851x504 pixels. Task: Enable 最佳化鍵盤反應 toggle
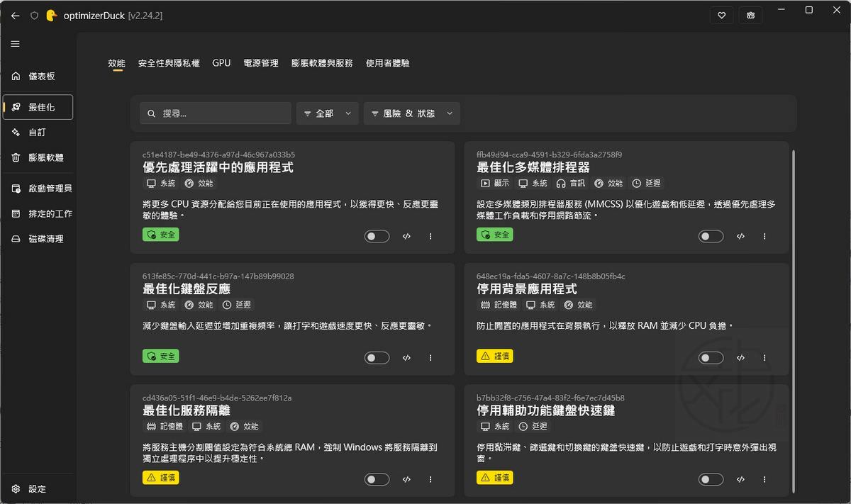[377, 358]
